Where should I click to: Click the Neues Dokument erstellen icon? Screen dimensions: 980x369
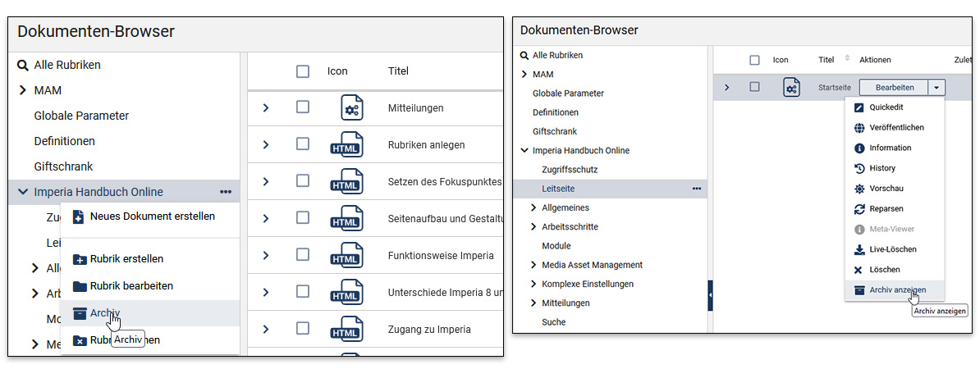pos(79,216)
